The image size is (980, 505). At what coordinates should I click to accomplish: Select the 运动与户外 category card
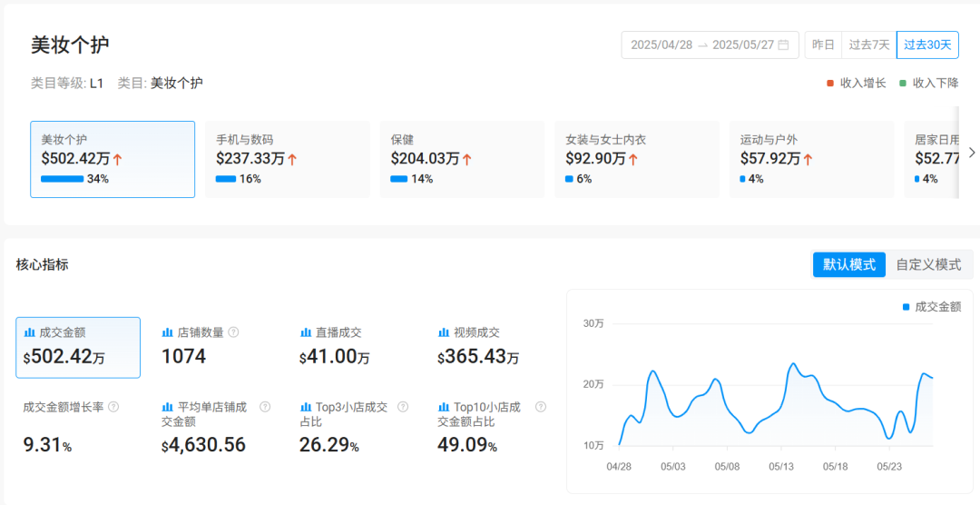click(812, 160)
